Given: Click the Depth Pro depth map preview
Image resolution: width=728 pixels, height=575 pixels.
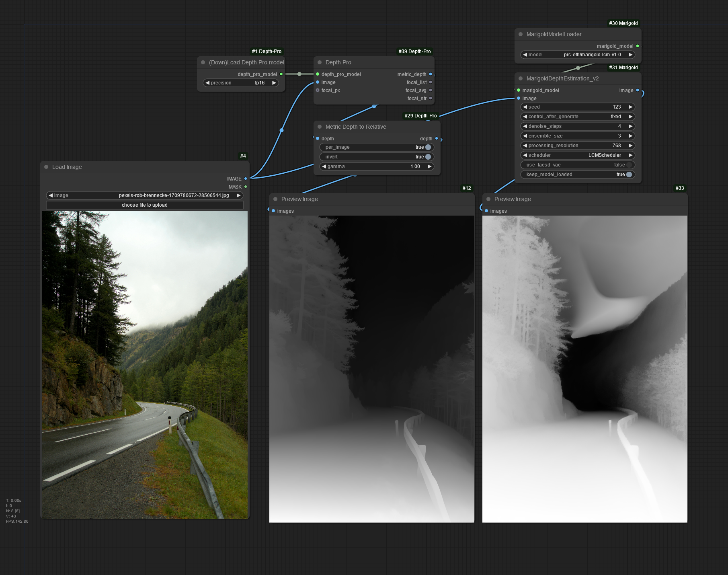Looking at the screenshot, I should [372, 369].
